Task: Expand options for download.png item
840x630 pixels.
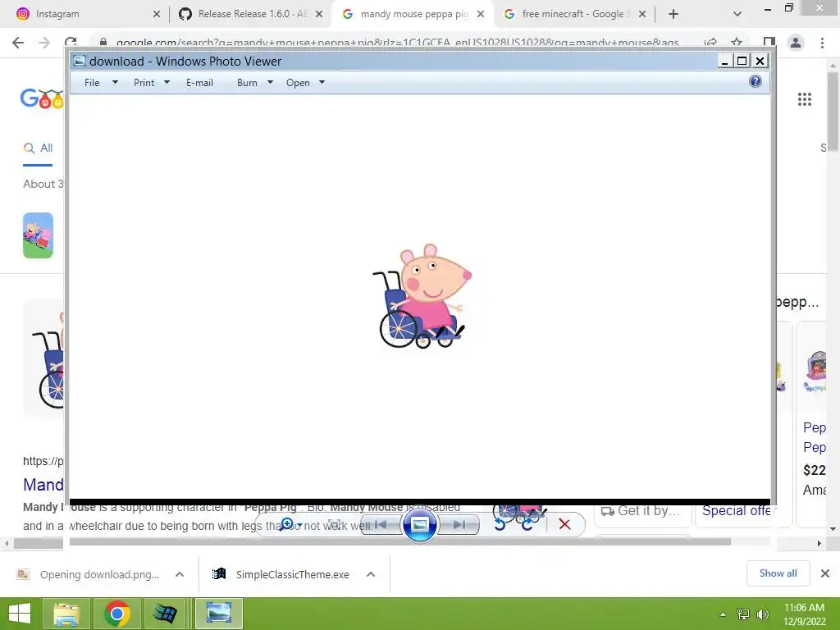Action: point(180,574)
